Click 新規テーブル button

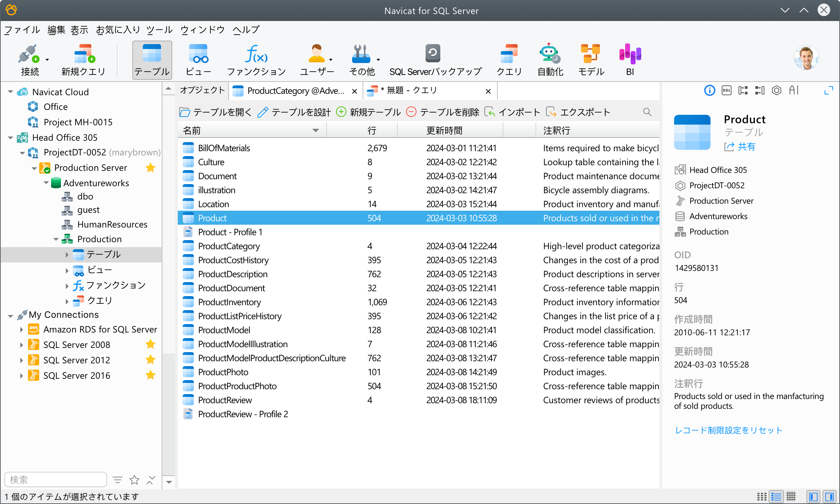click(x=369, y=112)
